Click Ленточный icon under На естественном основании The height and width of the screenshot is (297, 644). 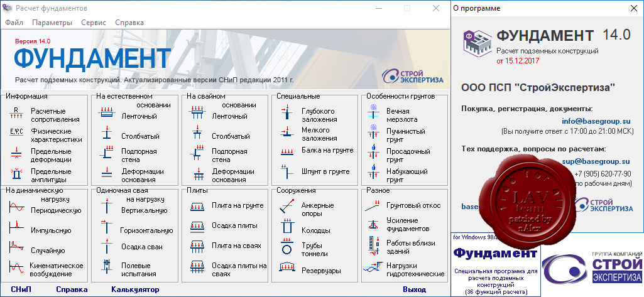click(107, 113)
